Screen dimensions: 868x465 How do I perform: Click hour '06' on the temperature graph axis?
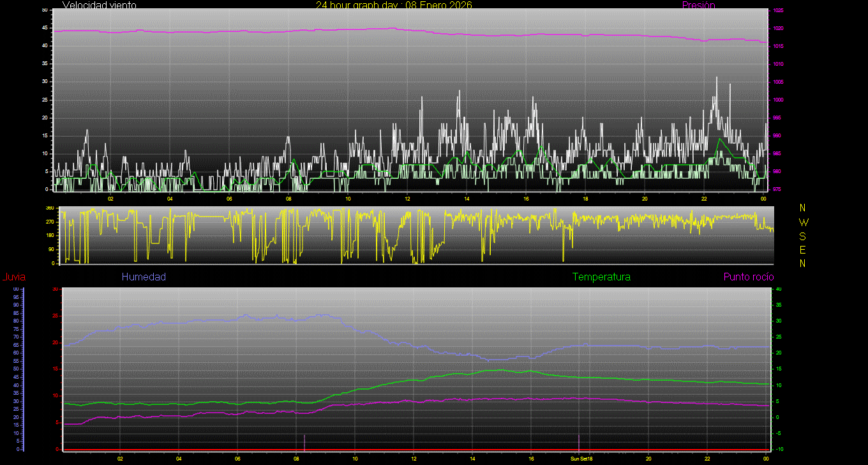coord(237,459)
